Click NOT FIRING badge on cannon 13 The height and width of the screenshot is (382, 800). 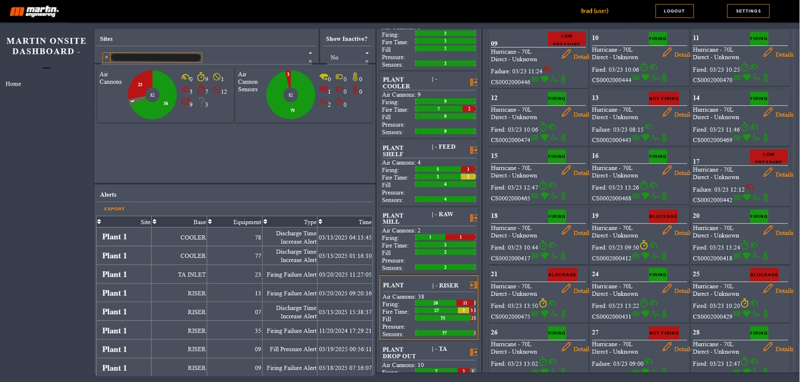coord(664,98)
